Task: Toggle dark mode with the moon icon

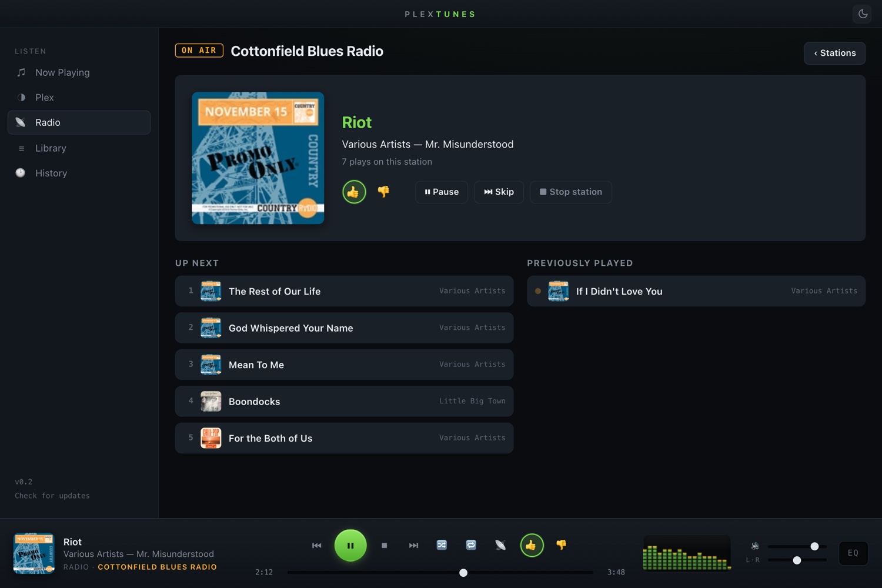Action: pos(863,14)
